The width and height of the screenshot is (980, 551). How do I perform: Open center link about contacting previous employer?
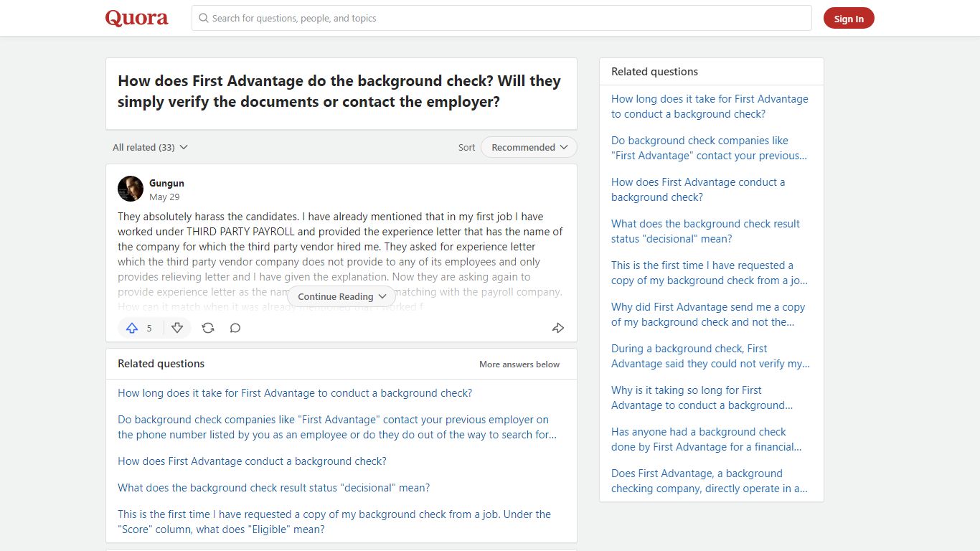tap(337, 427)
